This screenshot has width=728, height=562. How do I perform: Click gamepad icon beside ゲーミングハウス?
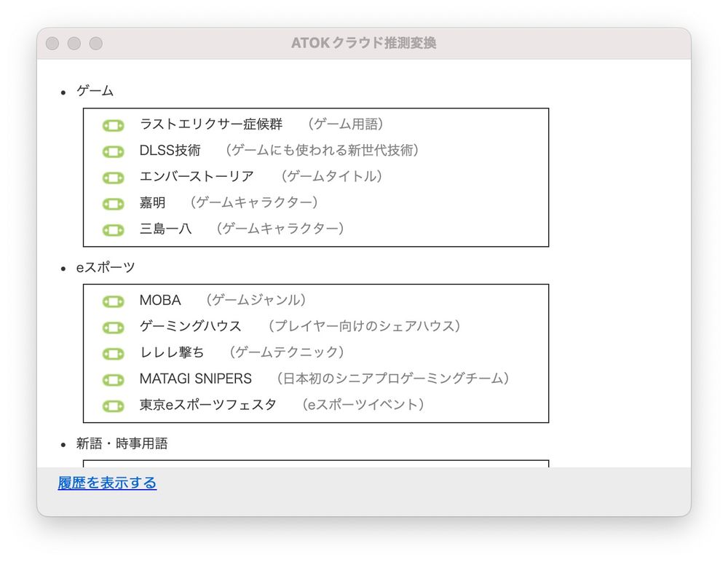tap(114, 328)
